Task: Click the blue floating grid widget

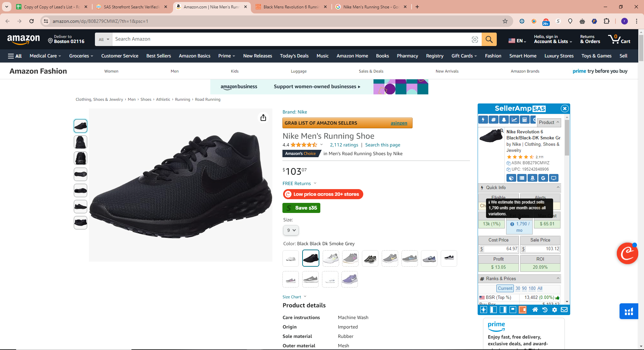Action: 629,311
